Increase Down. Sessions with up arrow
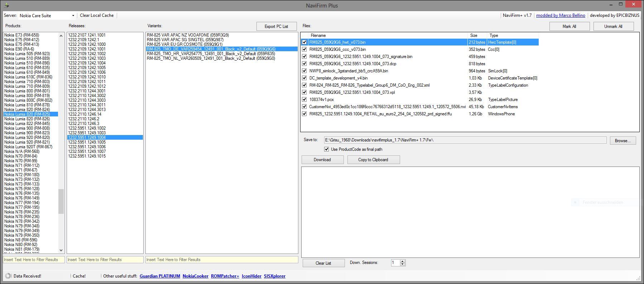 click(x=403, y=261)
